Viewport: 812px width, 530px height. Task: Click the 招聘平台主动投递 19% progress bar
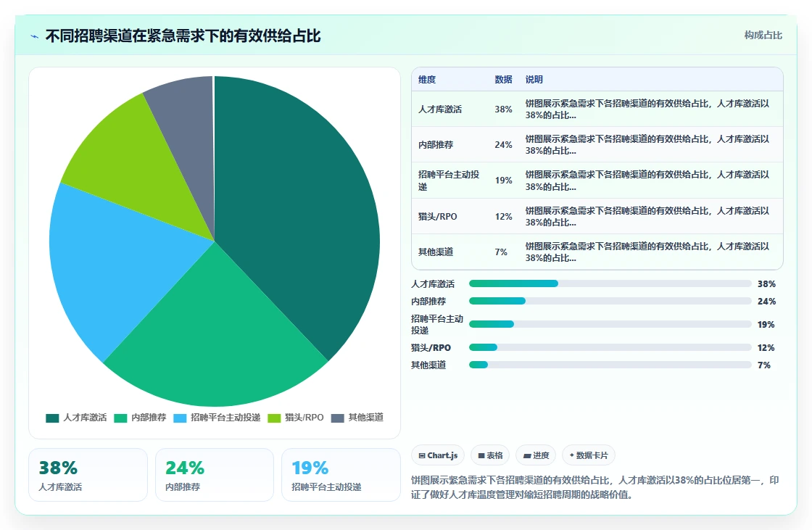click(x=610, y=324)
